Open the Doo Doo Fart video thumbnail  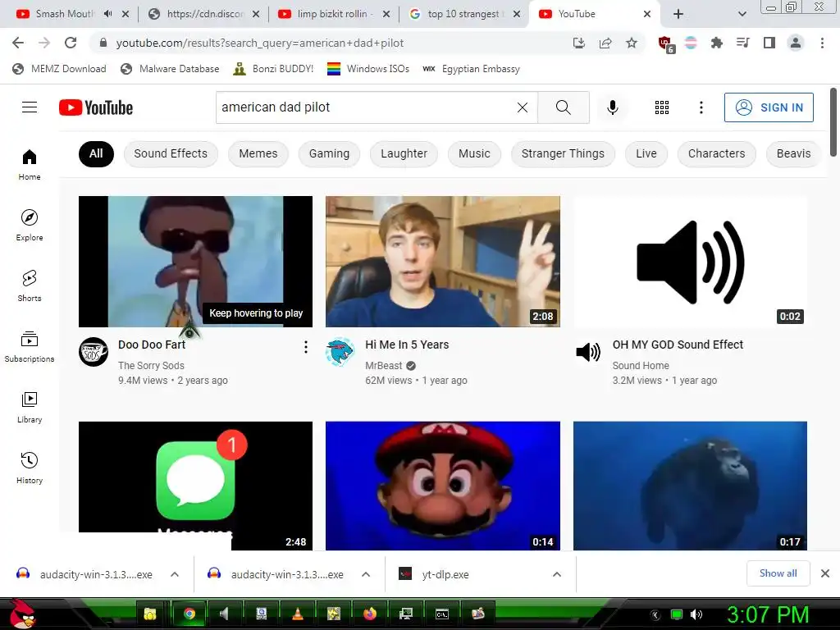[195, 262]
